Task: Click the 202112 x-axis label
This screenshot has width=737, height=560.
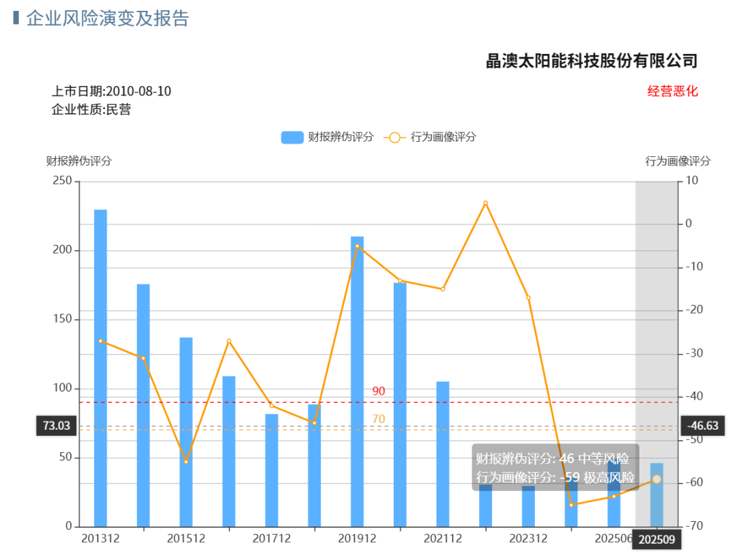Action: [443, 538]
